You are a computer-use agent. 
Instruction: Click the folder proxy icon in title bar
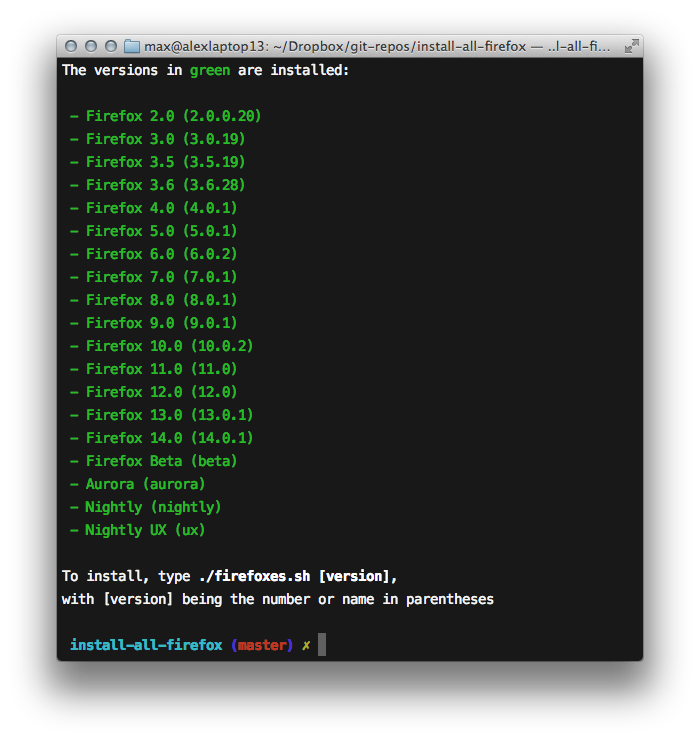tap(132, 46)
